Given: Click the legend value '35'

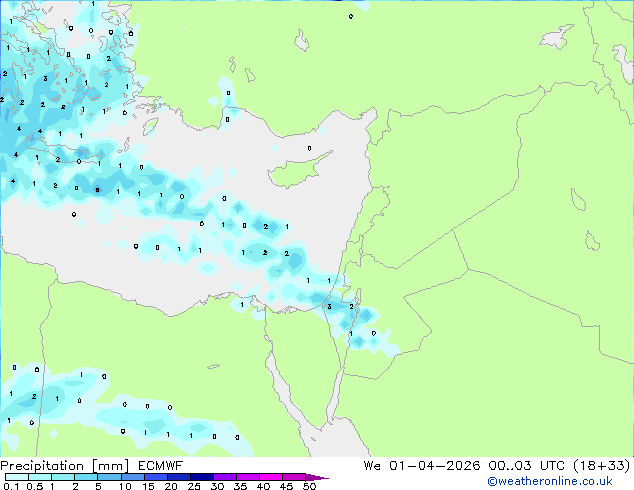Looking at the screenshot, I should pos(240,486).
